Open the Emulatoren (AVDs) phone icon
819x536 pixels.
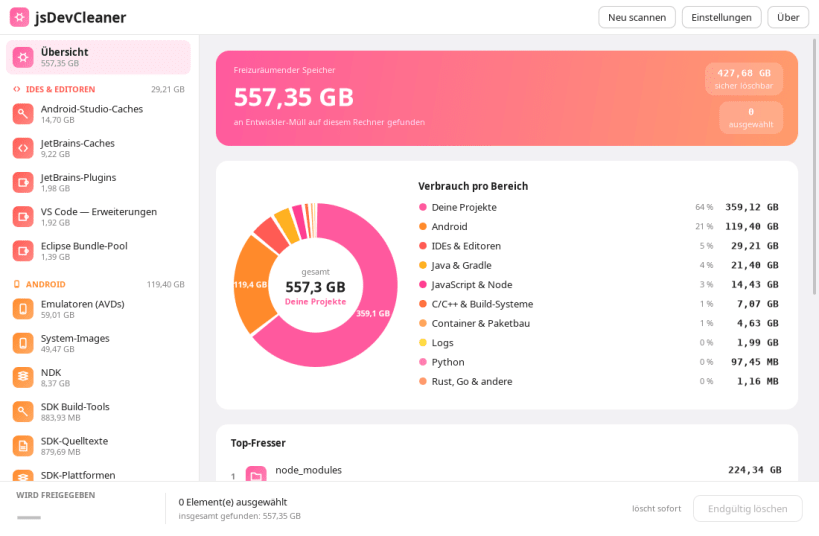(23, 309)
